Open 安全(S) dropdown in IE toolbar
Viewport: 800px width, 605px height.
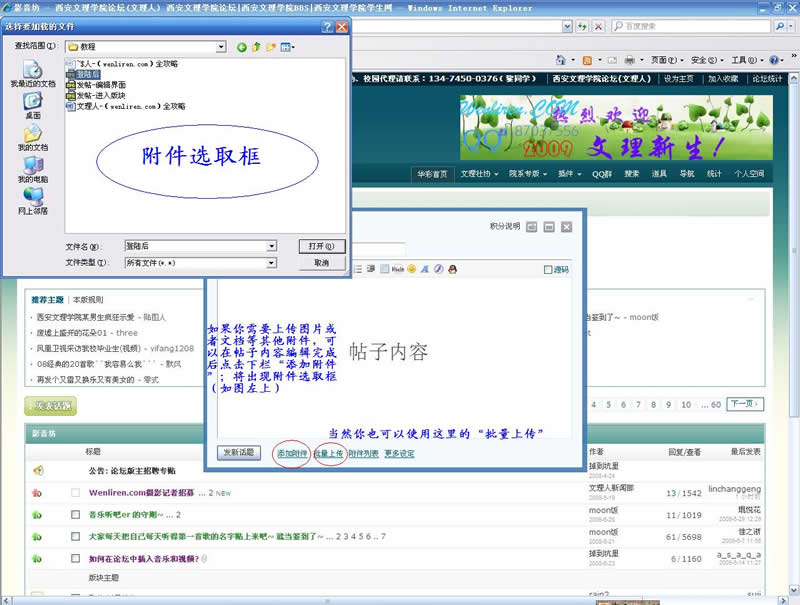[x=707, y=60]
